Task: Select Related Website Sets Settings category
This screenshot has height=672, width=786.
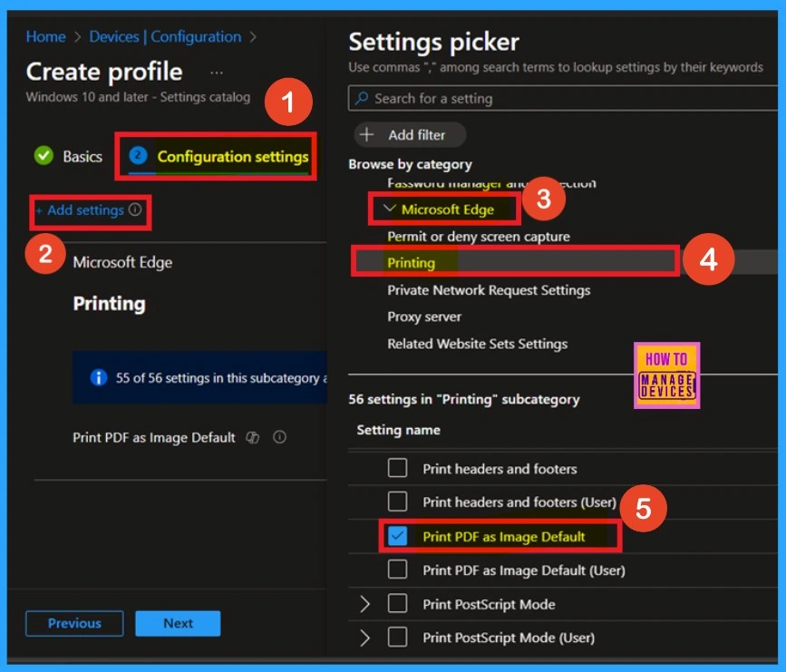Action: pyautogui.click(x=477, y=344)
